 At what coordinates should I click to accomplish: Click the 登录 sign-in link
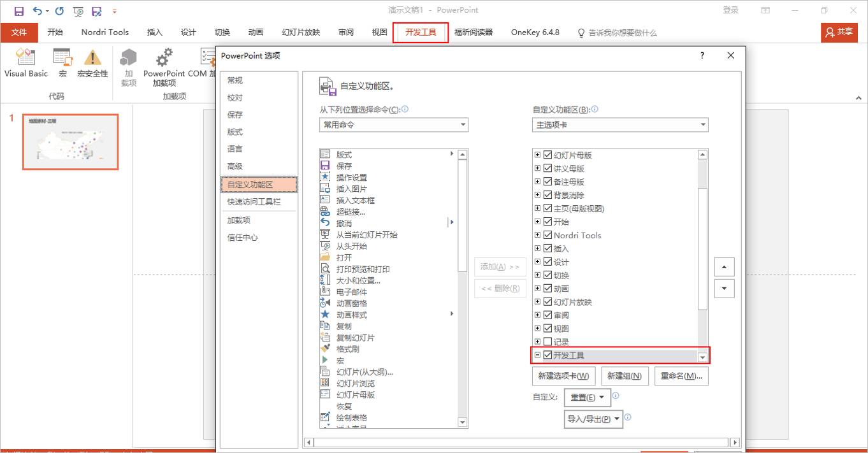coord(731,10)
